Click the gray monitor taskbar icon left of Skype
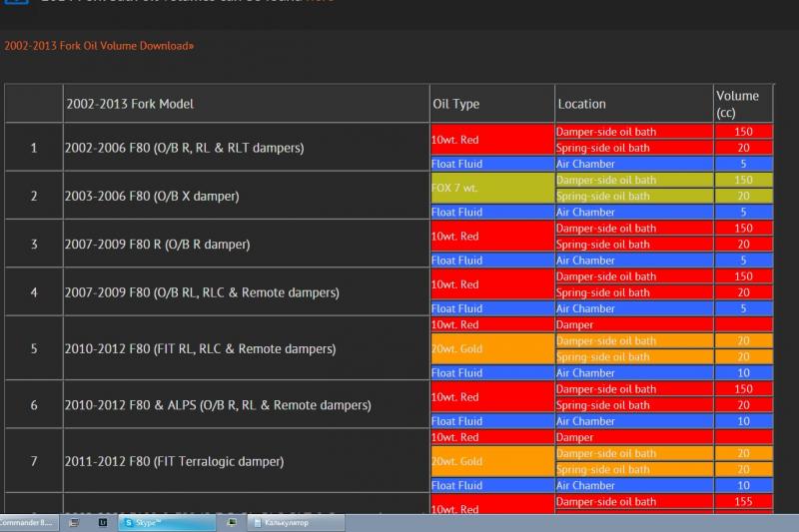799x532 pixels. point(74,523)
